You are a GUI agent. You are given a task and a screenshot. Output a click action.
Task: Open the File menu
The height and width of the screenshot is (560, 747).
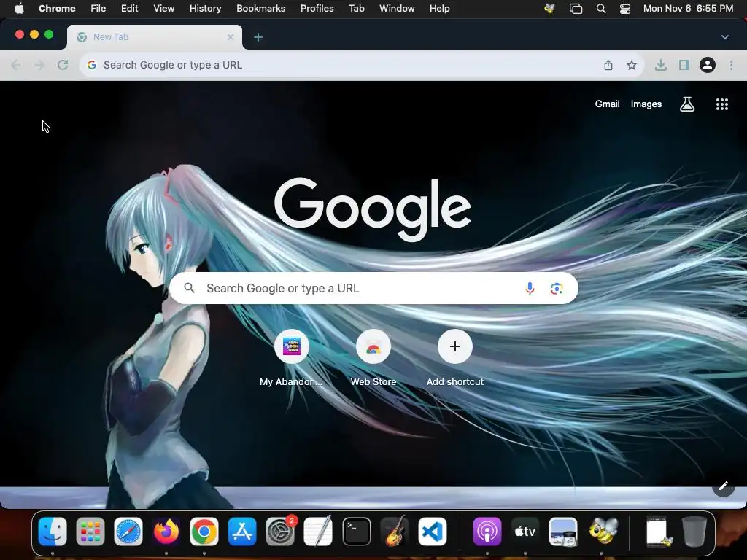(98, 8)
